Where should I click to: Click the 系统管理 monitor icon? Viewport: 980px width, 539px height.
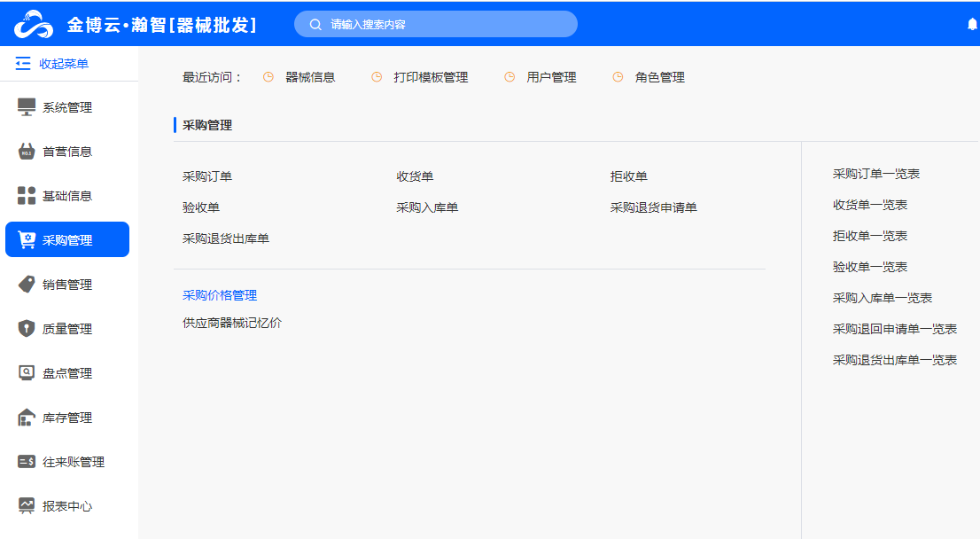coord(27,107)
